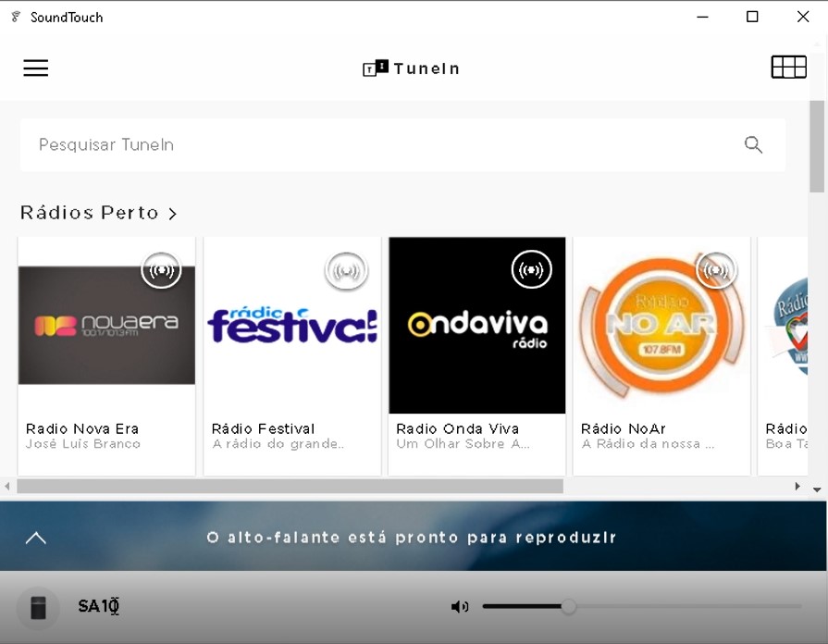
Task: Open the presets grid icon
Action: point(788,68)
